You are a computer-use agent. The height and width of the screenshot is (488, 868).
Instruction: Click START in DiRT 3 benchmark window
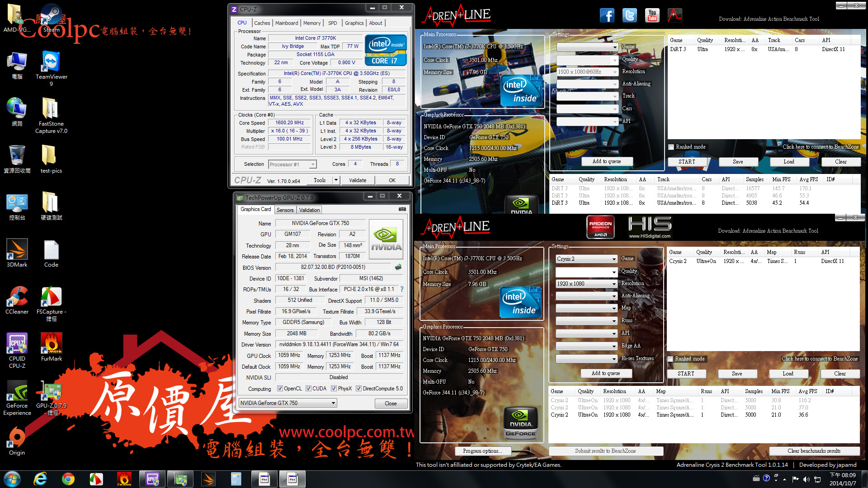pos(687,162)
